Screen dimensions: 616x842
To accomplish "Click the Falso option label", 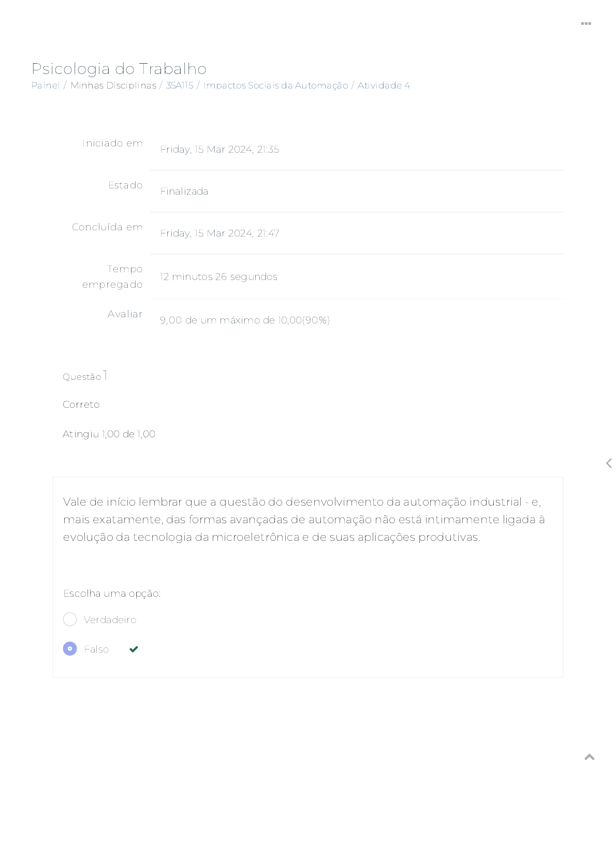I will [x=96, y=649].
